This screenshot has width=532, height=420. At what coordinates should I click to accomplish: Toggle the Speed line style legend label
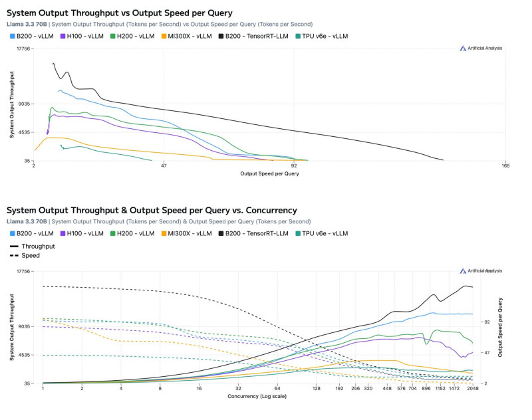(x=31, y=255)
